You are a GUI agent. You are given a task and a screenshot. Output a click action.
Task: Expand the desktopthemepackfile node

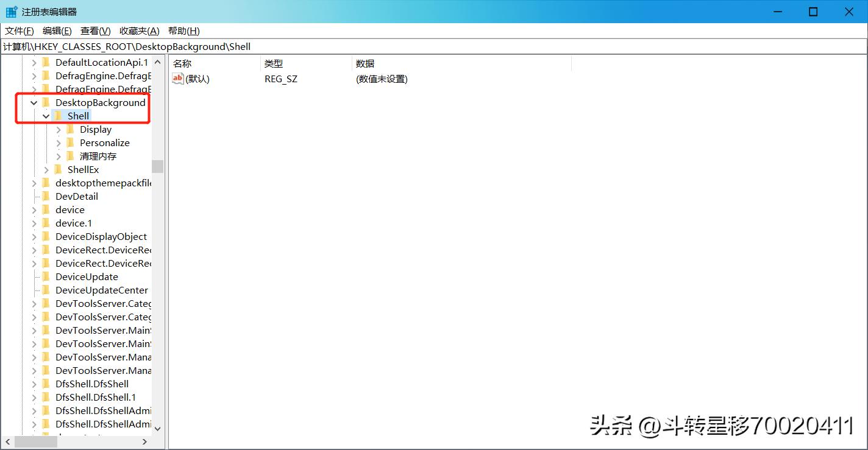click(34, 183)
